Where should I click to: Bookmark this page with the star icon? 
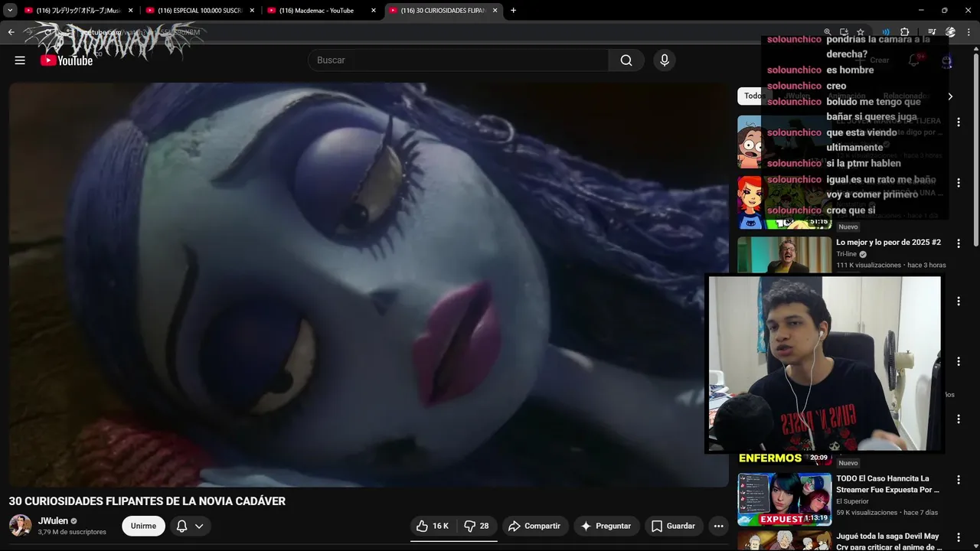click(861, 32)
